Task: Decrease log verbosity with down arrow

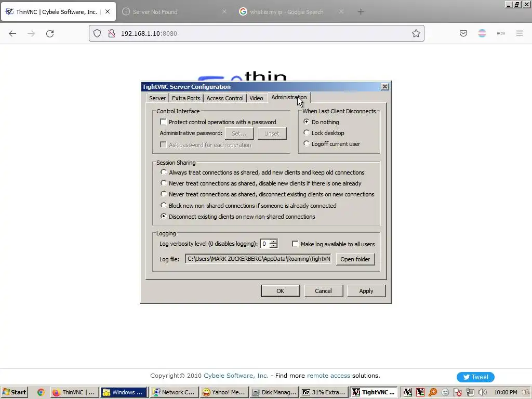Action: click(273, 246)
